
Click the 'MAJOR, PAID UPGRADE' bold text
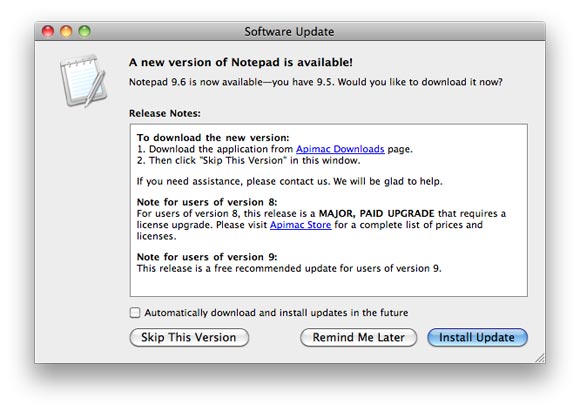click(377, 213)
